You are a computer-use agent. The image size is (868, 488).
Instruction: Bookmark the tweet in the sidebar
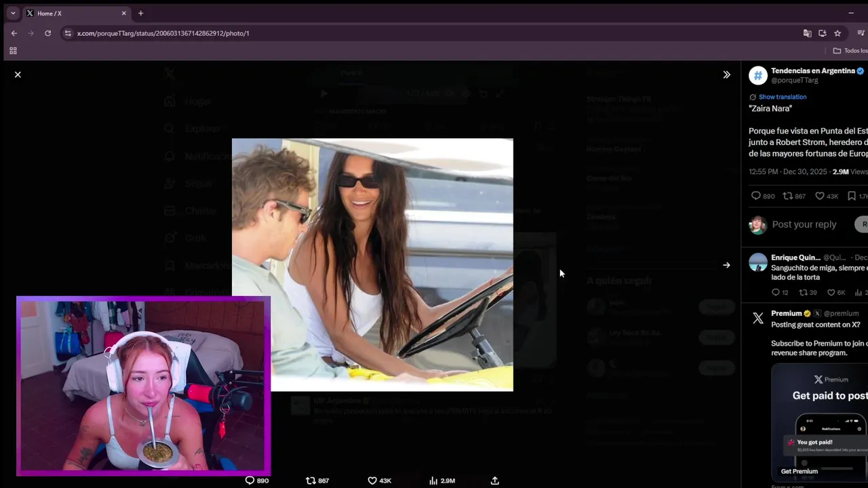pos(852,196)
